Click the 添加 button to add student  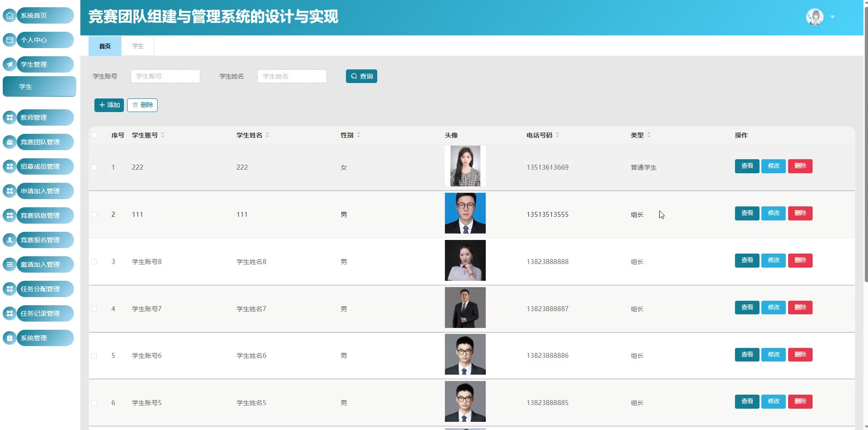click(109, 105)
